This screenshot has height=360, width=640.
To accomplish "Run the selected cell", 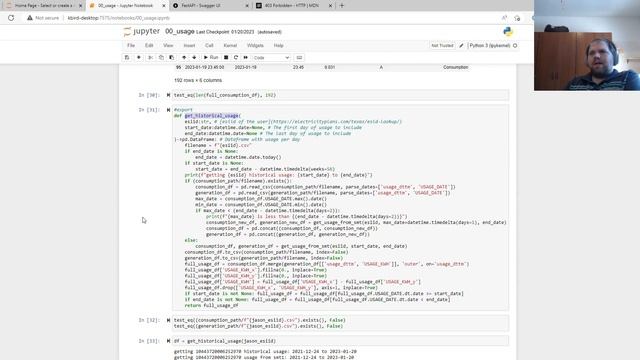I will click(211, 58).
